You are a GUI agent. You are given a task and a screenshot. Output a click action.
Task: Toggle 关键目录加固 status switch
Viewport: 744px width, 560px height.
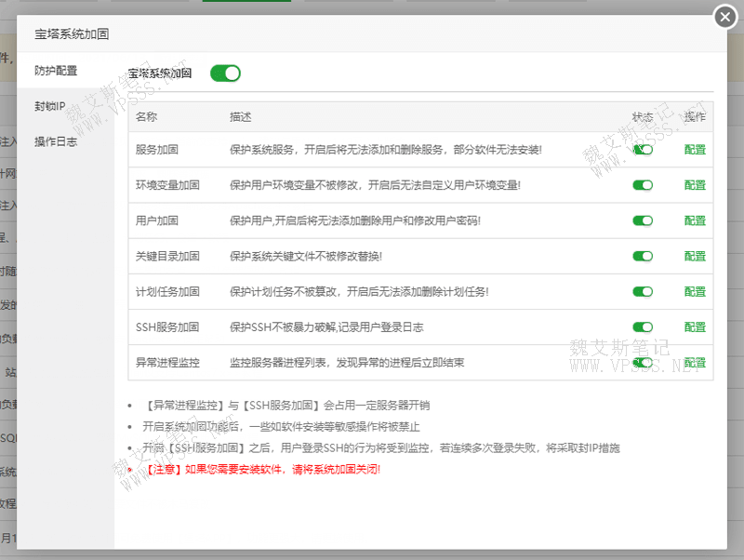coord(643,256)
